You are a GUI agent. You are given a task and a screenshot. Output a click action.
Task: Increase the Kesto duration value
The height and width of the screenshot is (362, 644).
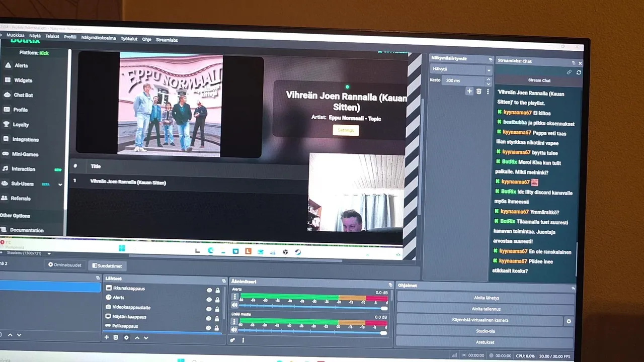coord(489,78)
